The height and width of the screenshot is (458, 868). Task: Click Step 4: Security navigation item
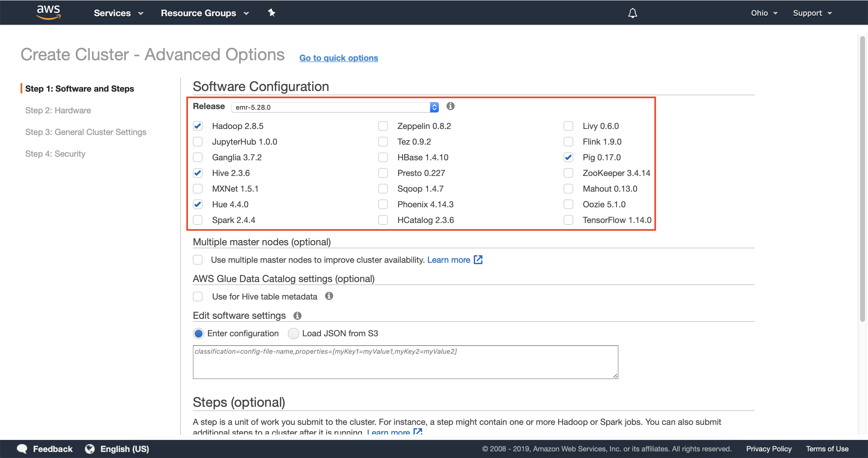[55, 153]
